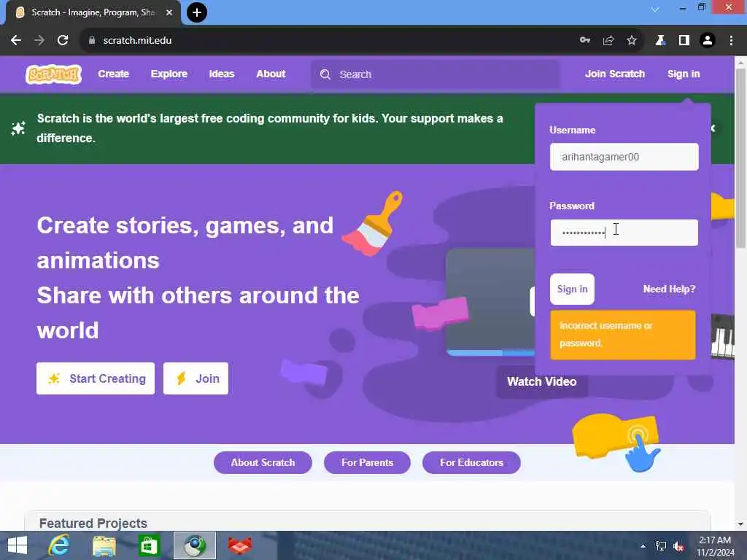This screenshot has height=560, width=747.
Task: Go back to previous page
Action: tap(16, 41)
